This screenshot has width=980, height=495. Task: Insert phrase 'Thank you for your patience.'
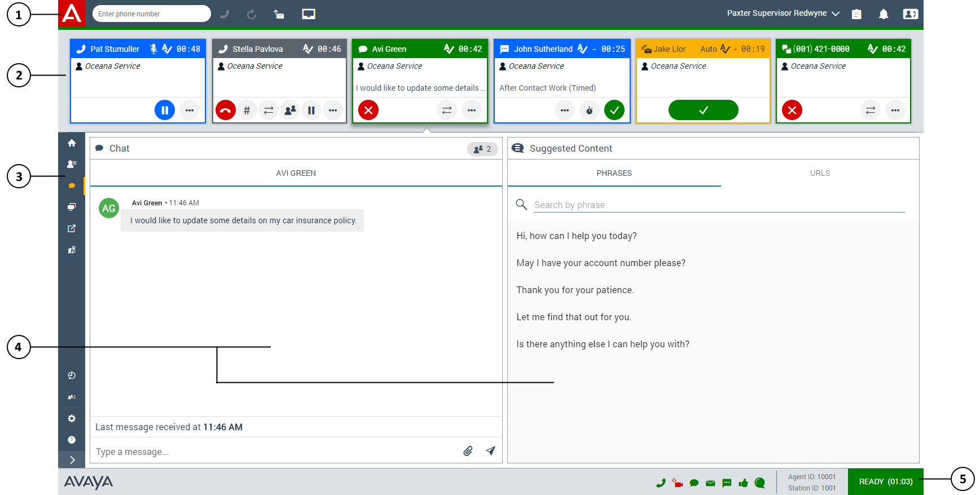[x=575, y=290]
